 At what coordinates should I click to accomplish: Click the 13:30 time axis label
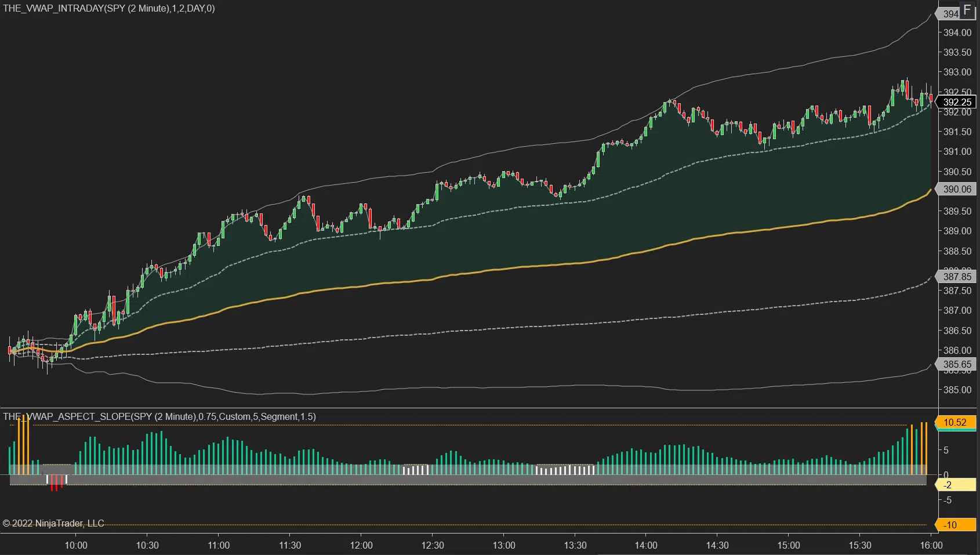(x=575, y=545)
